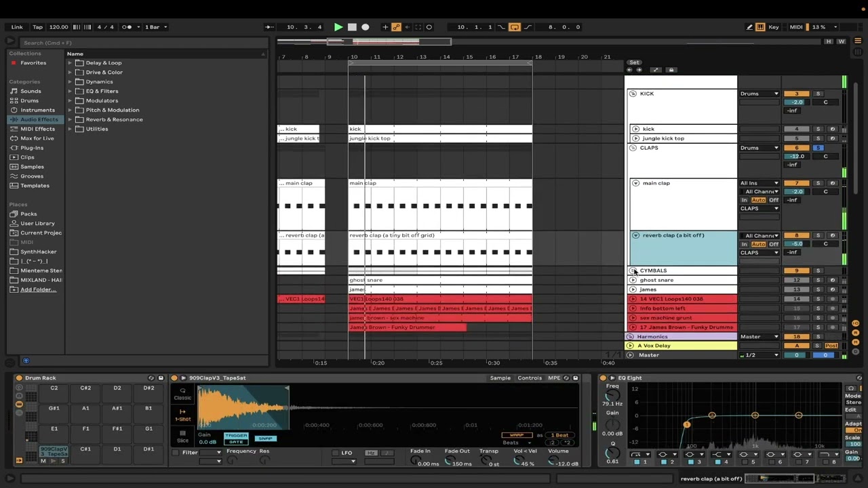Select the MIDI Effects category

[37, 129]
